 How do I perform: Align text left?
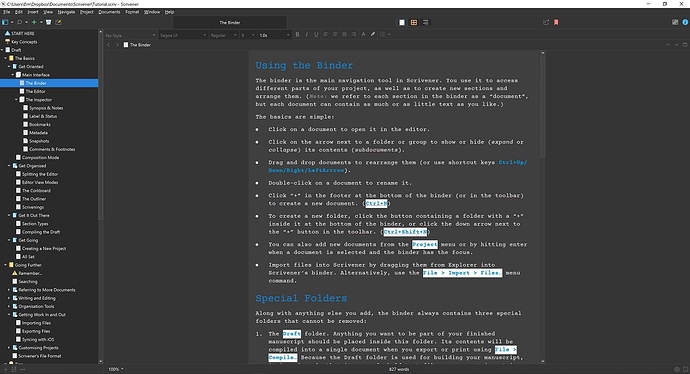326,35
